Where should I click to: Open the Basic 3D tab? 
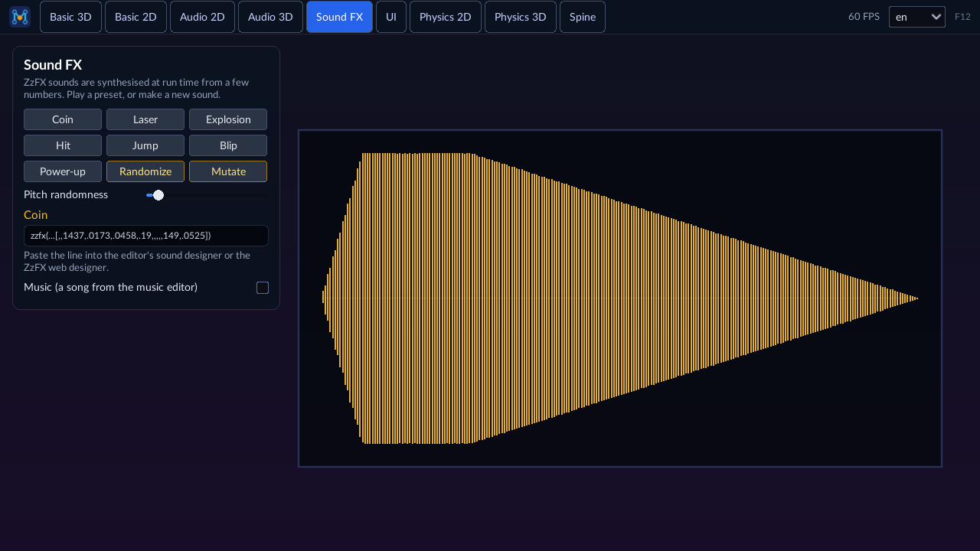click(70, 17)
